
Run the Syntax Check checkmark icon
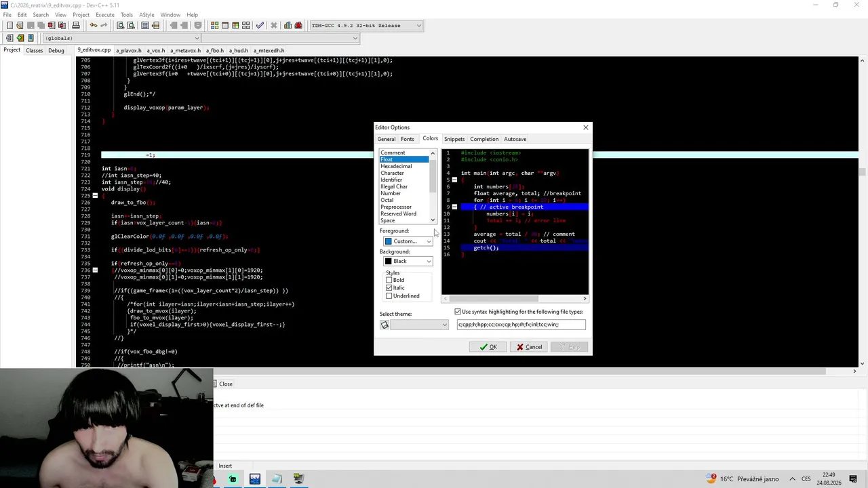pos(260,26)
